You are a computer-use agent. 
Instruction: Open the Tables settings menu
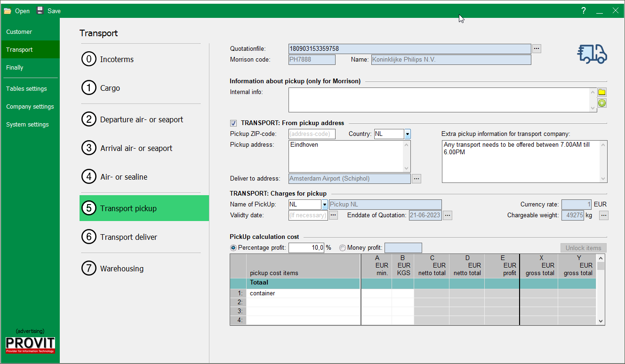pyautogui.click(x=26, y=89)
